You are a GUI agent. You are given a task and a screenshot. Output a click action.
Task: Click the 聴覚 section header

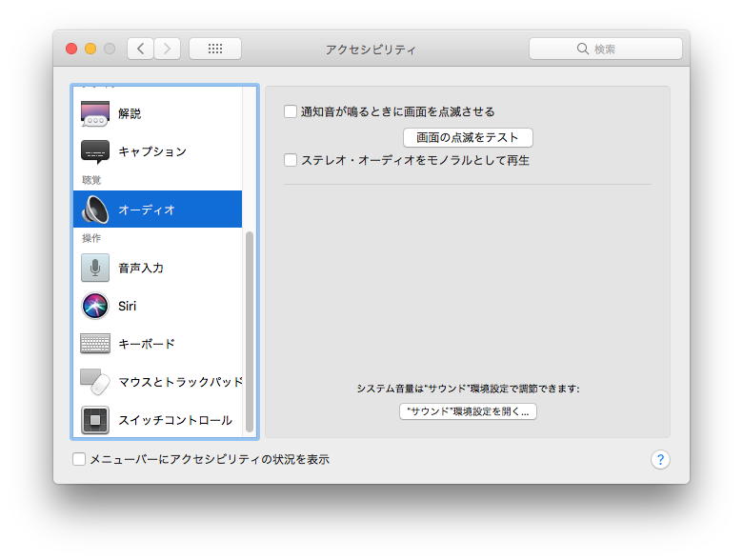point(91,180)
